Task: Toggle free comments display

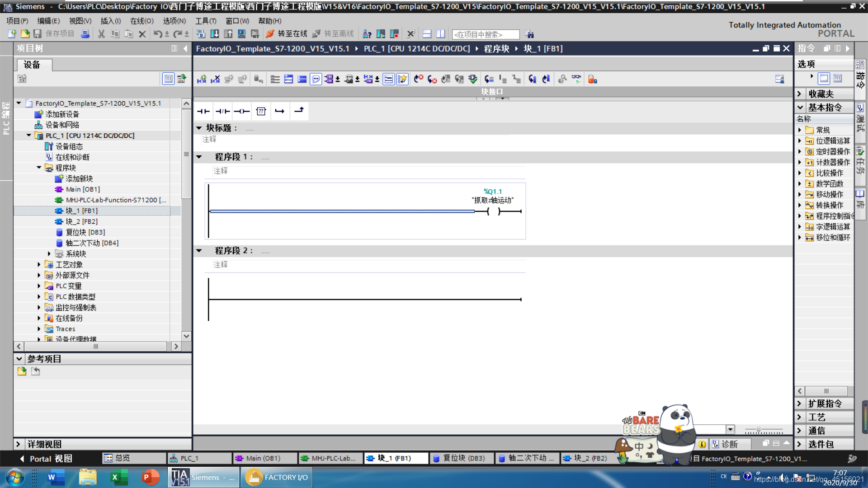Action: [316, 79]
